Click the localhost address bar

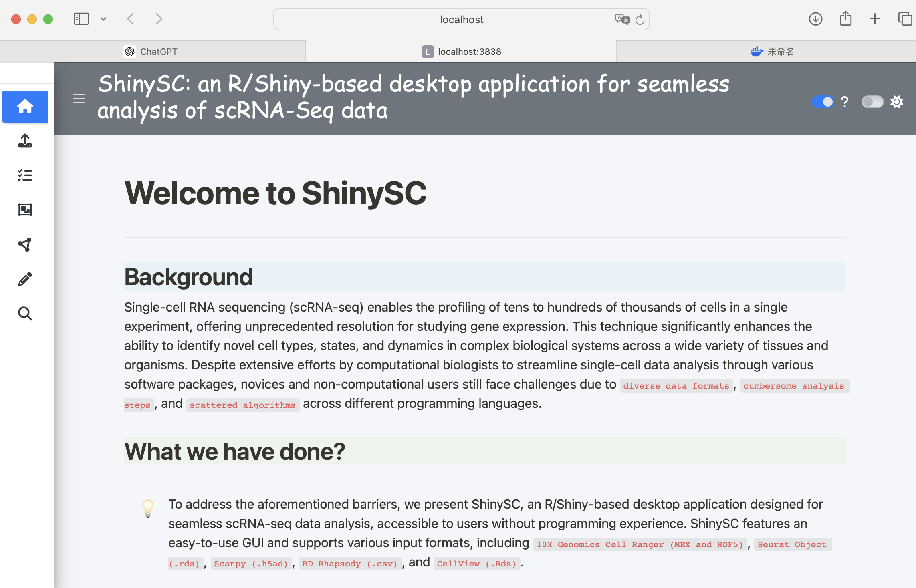click(x=461, y=19)
